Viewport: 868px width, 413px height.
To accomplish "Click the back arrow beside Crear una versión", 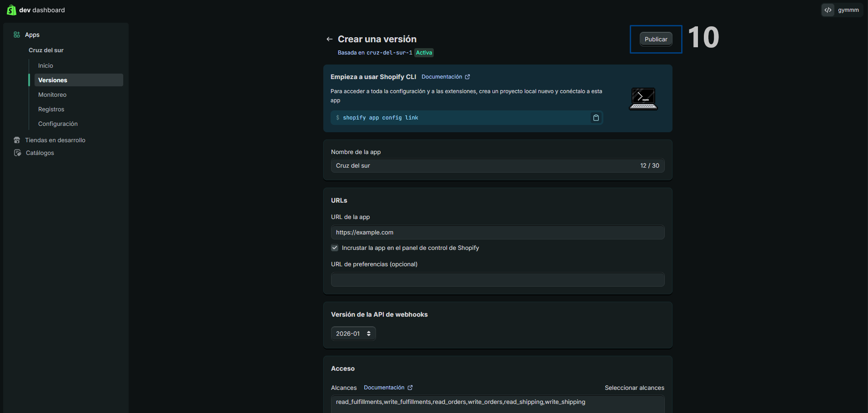I will click(x=330, y=39).
